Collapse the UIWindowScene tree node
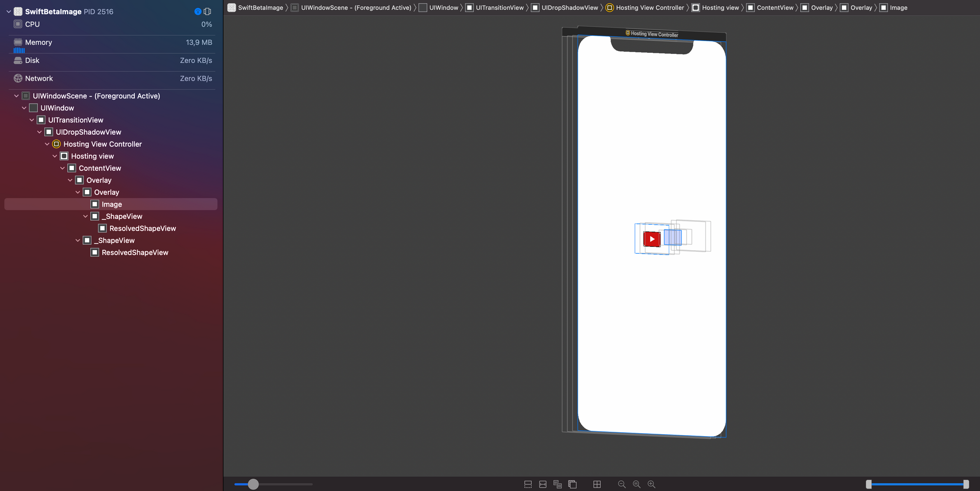The width and height of the screenshot is (980, 491). (16, 96)
